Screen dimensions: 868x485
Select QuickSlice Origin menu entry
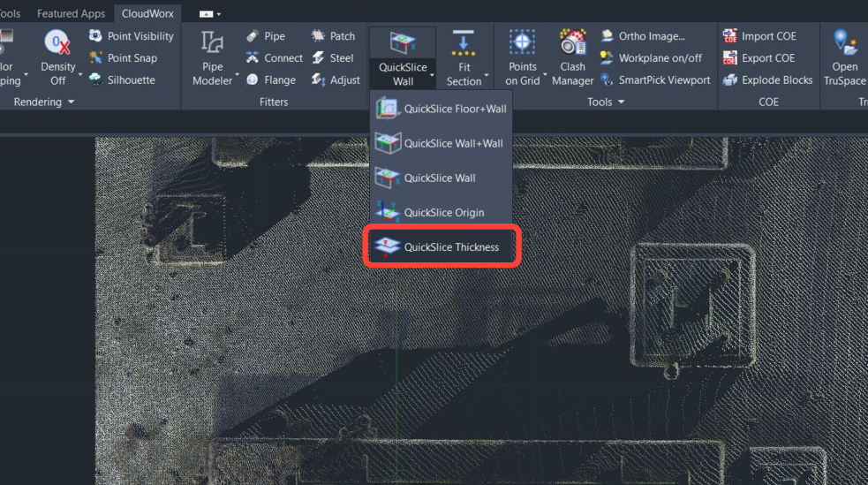[x=442, y=212]
